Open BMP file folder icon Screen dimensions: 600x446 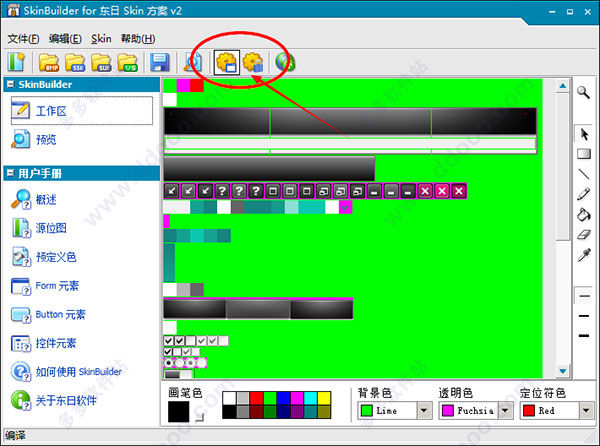click(49, 62)
